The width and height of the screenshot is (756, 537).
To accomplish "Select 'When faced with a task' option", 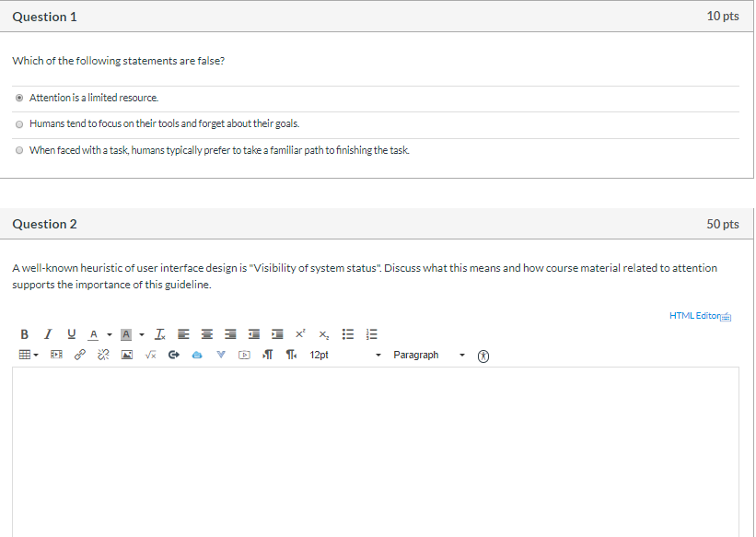I will 19,150.
